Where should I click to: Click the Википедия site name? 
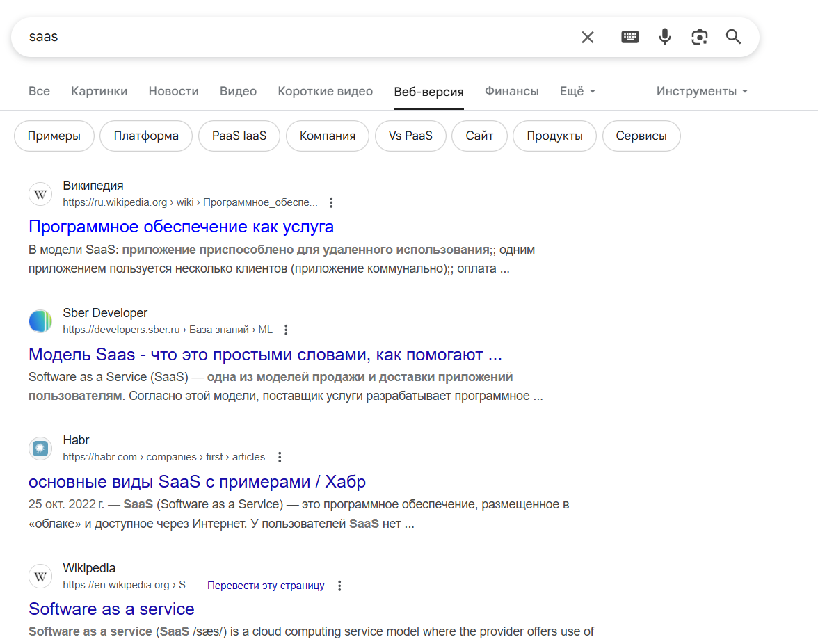coord(93,186)
